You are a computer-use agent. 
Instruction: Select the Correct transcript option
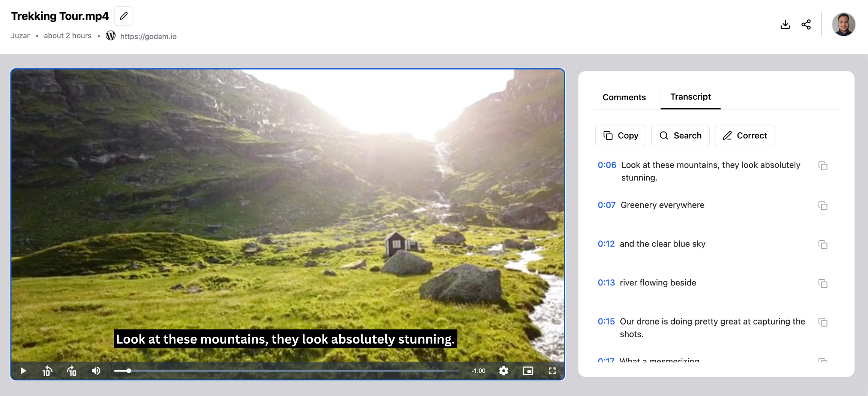(744, 135)
